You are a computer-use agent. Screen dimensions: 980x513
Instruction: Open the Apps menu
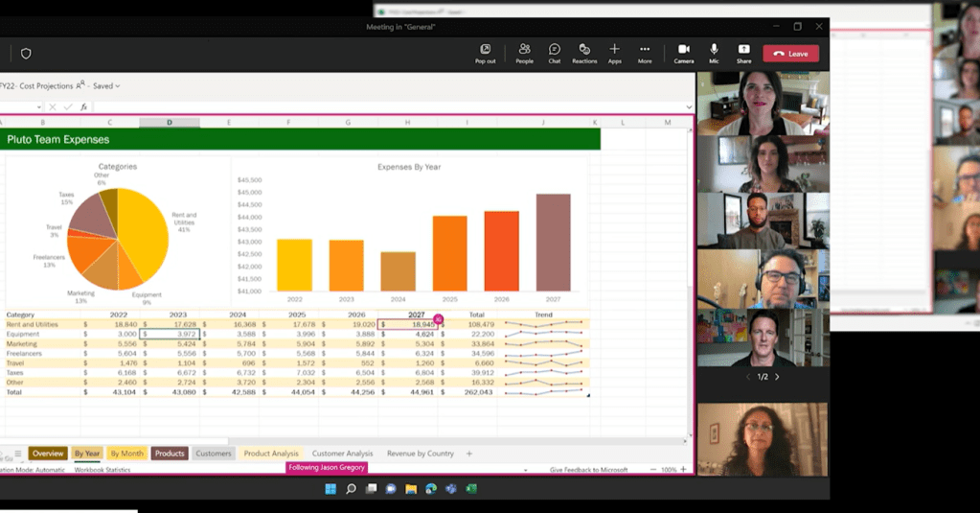click(x=614, y=49)
